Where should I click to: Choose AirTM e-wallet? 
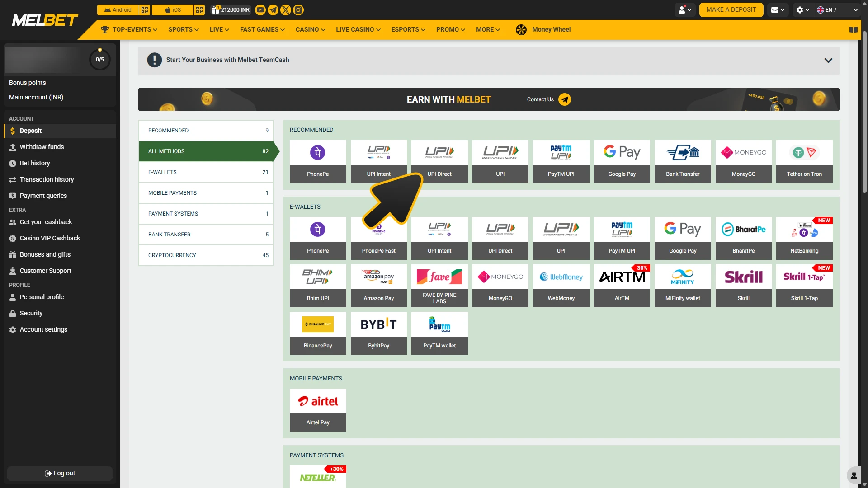(622, 286)
